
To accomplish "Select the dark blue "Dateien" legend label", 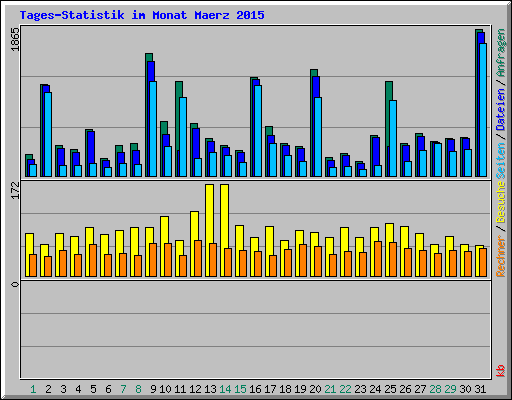I will (x=501, y=109).
